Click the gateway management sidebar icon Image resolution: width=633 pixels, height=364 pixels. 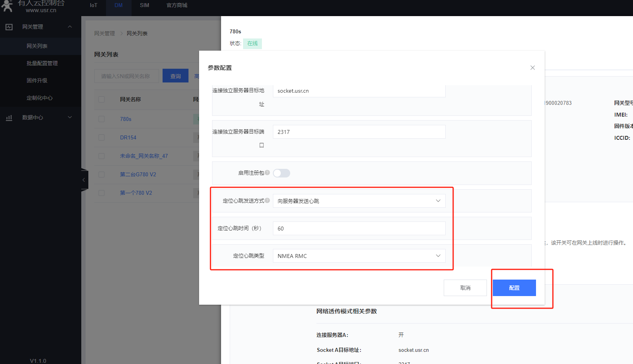(x=9, y=27)
